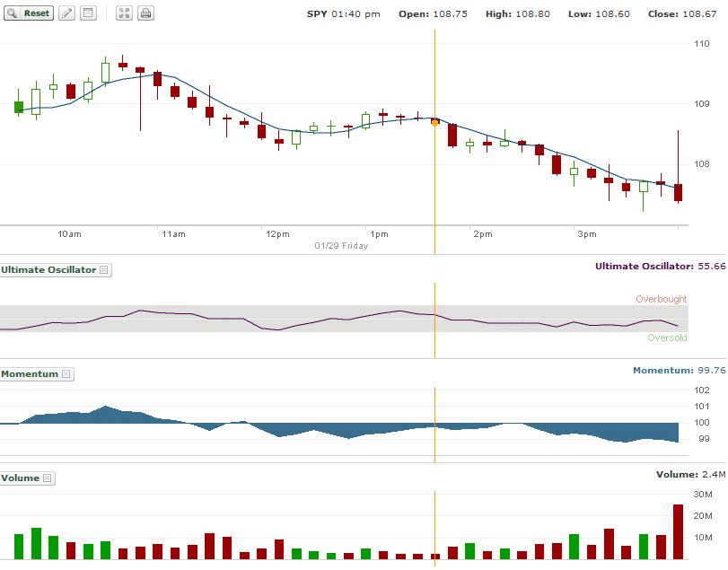Click the SPY 01:40 pm header text
Viewport: 728px width, 570px height.
343,14
